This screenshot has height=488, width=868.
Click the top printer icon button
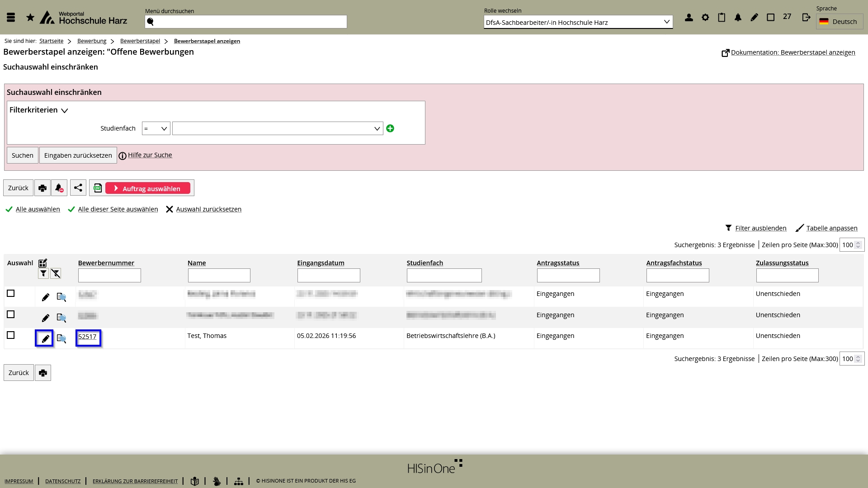click(42, 188)
